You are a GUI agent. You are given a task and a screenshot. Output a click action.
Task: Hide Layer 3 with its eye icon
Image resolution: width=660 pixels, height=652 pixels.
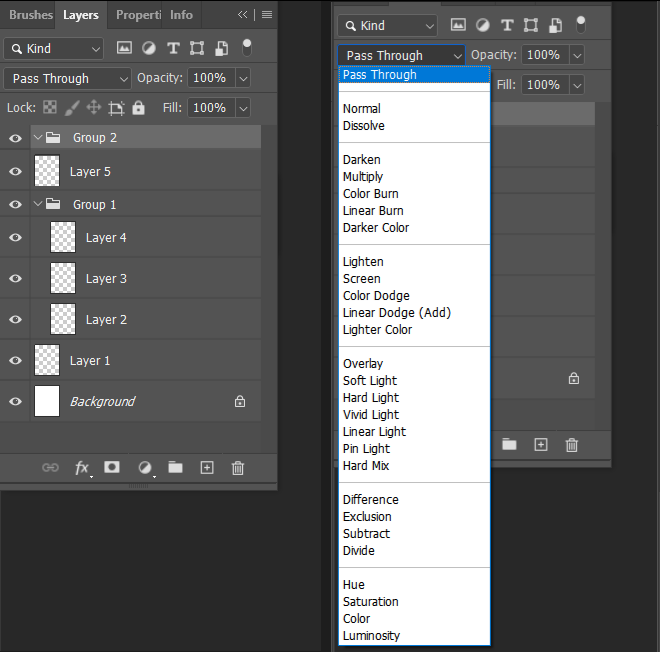(x=15, y=279)
